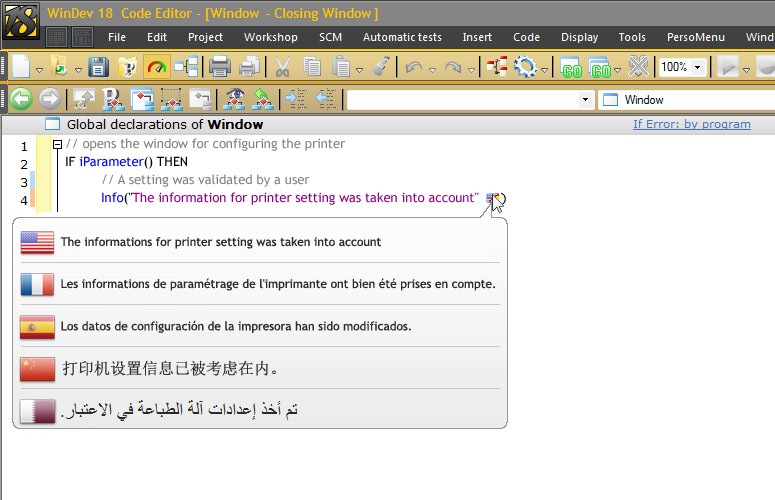Open the gear icon dropdown arrow
This screenshot has width=775, height=500.
point(544,70)
